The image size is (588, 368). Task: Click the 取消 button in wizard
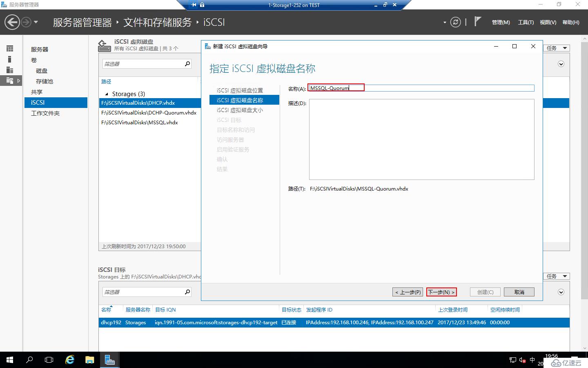(x=519, y=292)
